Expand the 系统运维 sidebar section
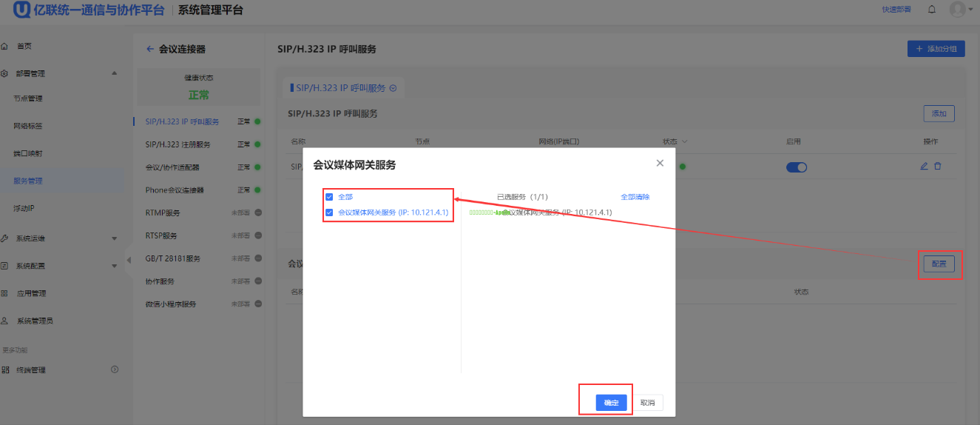The height and width of the screenshot is (425, 980). [x=114, y=238]
